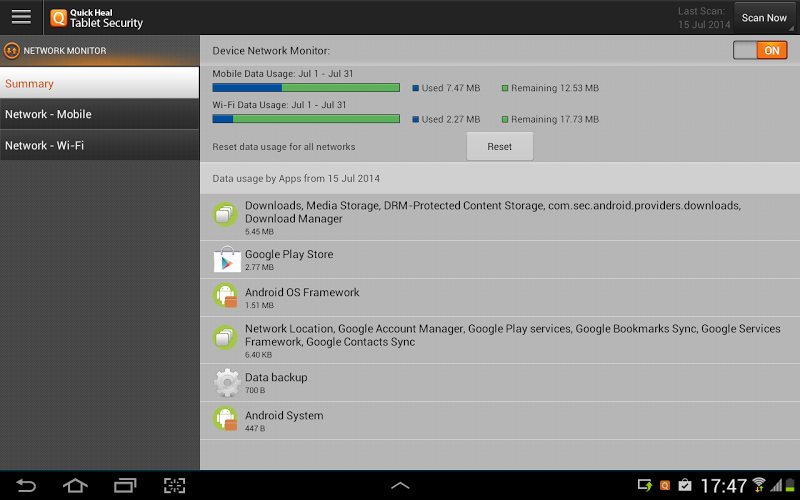
Task: Tap Reset to clear data usage
Action: pyautogui.click(x=499, y=146)
